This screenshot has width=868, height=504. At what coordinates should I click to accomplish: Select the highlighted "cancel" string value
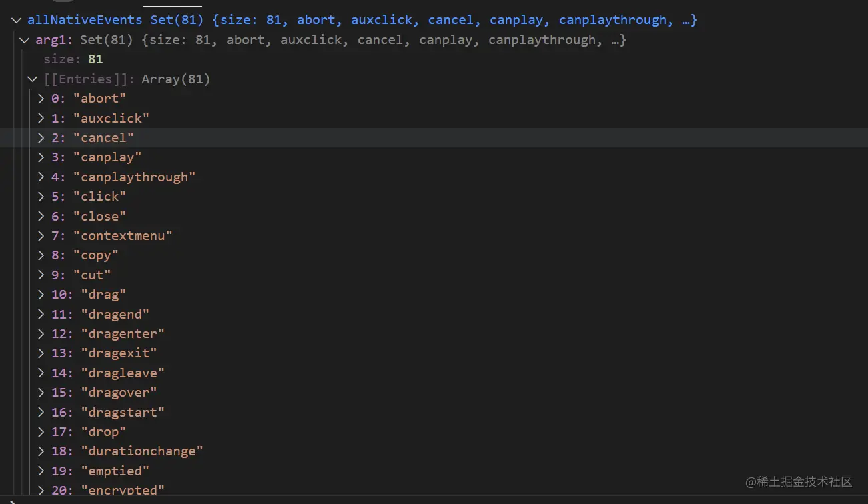104,138
